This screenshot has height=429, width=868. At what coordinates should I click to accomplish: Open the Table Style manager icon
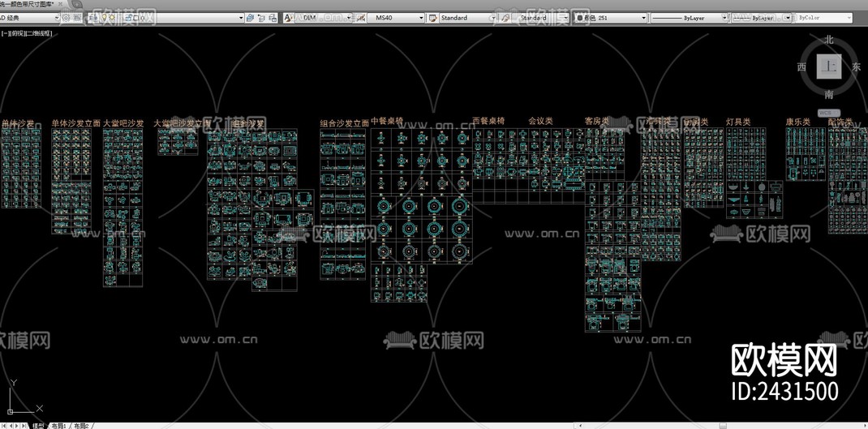point(432,18)
